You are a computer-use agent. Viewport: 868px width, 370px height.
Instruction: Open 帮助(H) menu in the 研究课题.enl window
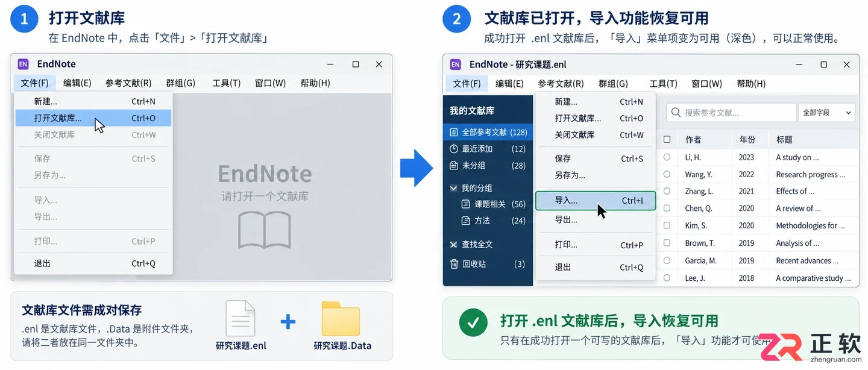pyautogui.click(x=751, y=84)
